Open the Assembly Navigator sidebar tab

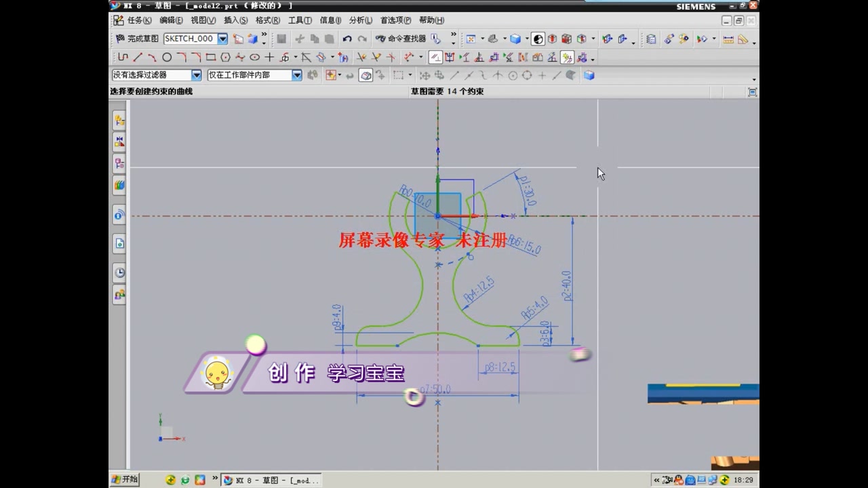[x=119, y=121]
